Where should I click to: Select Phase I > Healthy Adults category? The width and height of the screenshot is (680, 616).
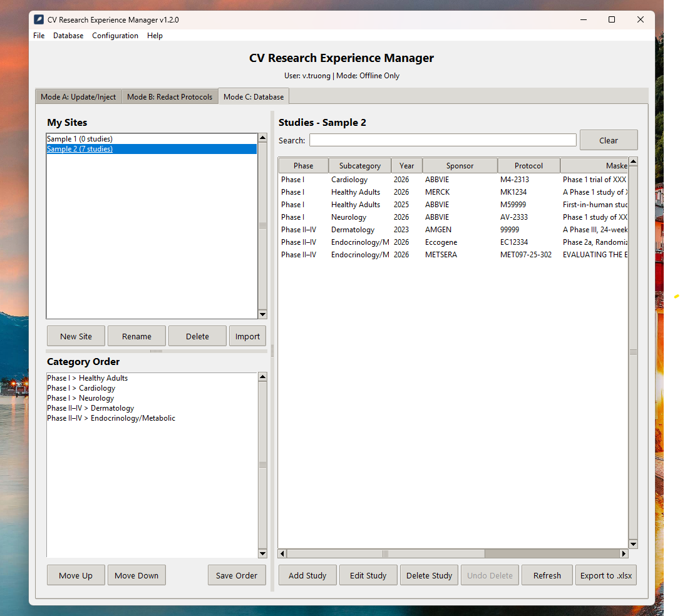tap(152, 378)
